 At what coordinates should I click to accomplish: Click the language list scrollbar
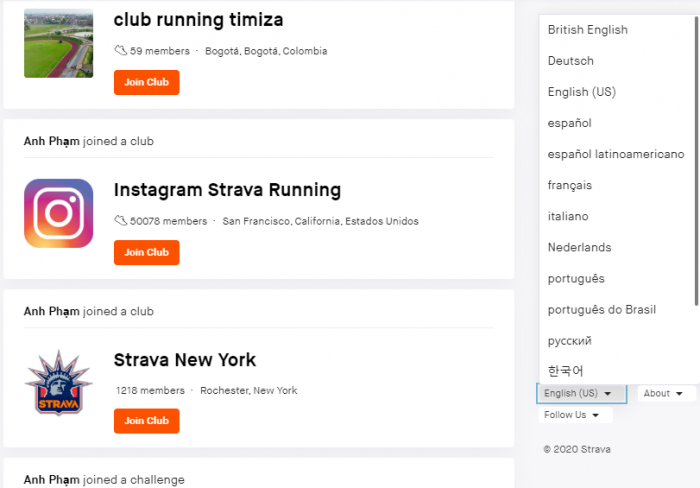(696, 162)
